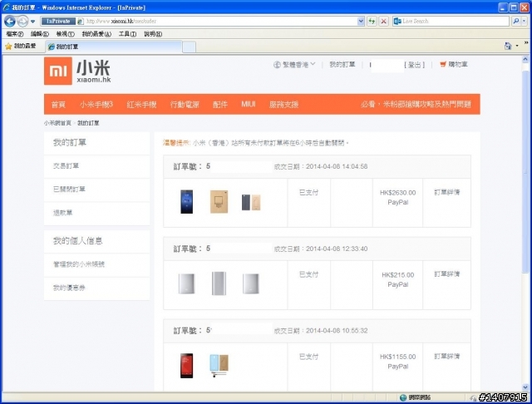The height and width of the screenshot is (404, 532).
Task: Open the recent pages dropdown arrow
Action: tap(32, 22)
